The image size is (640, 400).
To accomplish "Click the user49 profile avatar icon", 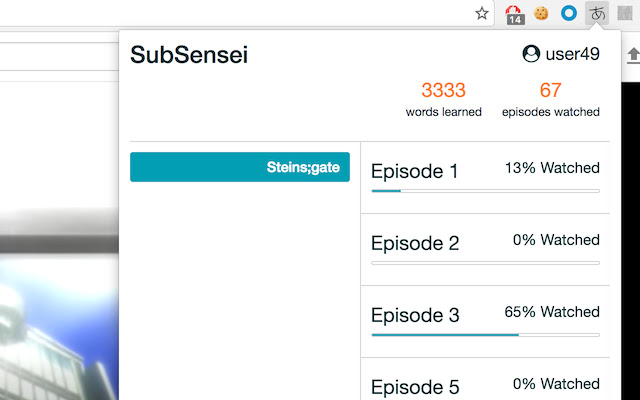I will click(531, 54).
